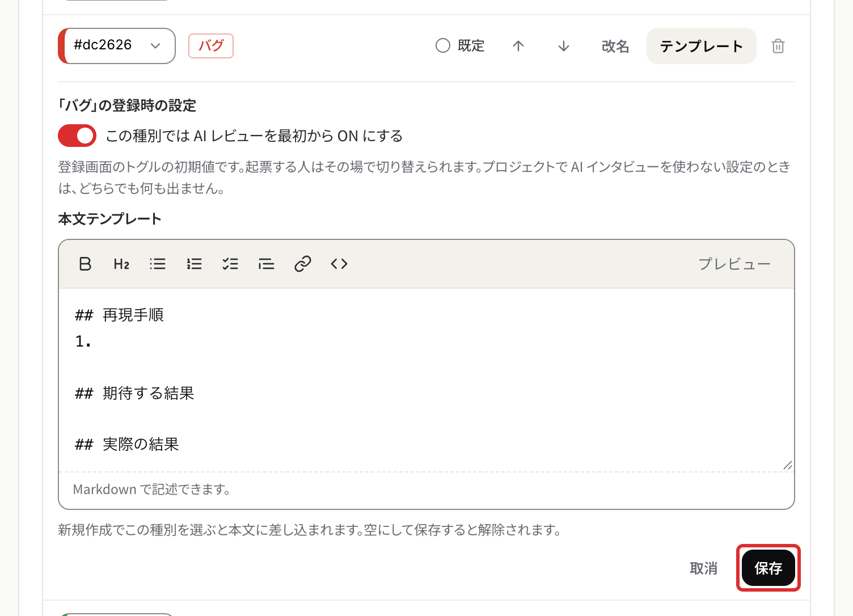
Task: Click the red バグ label badge
Action: point(211,46)
